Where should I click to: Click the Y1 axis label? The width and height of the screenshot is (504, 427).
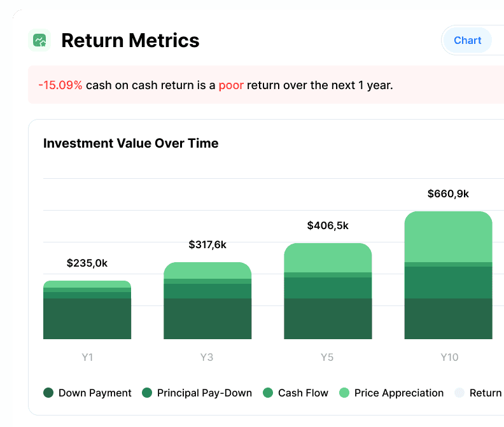click(87, 357)
